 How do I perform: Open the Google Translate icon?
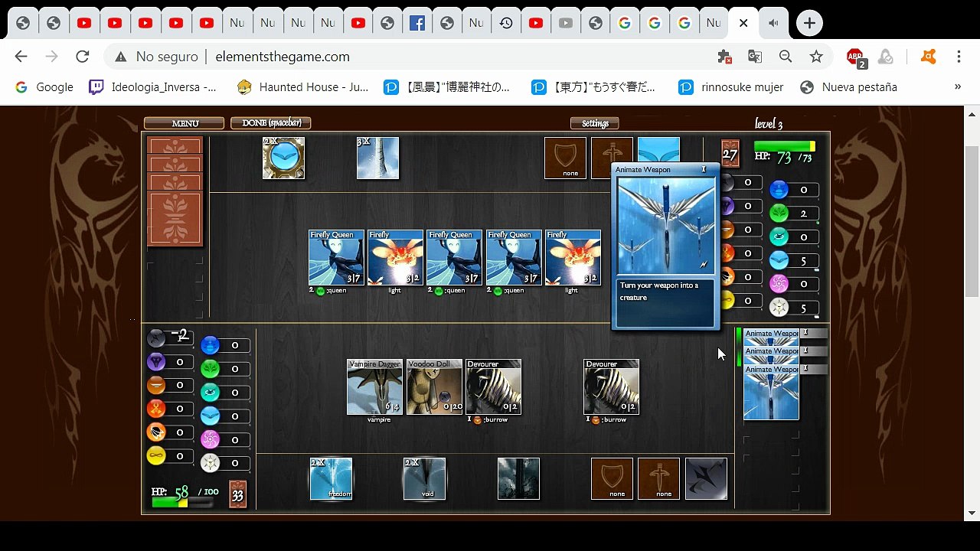(755, 57)
